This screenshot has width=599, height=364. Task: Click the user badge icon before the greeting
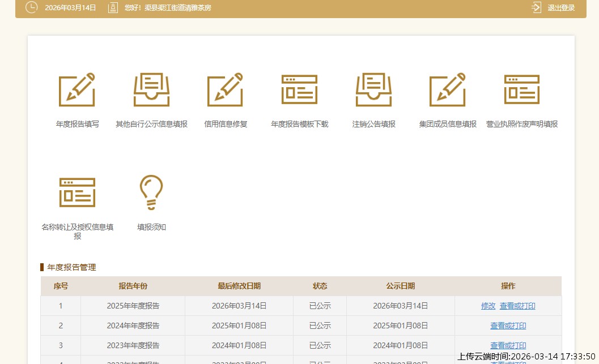point(113,8)
